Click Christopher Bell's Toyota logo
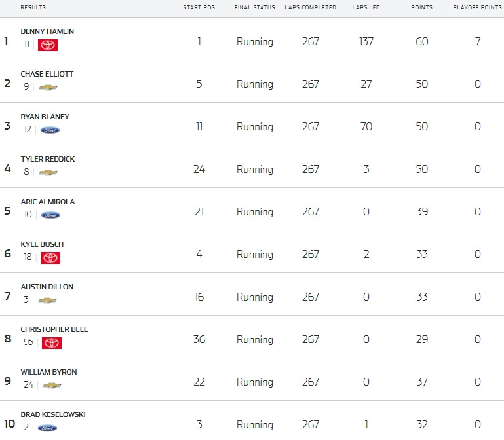Image resolution: width=504 pixels, height=440 pixels. [52, 342]
